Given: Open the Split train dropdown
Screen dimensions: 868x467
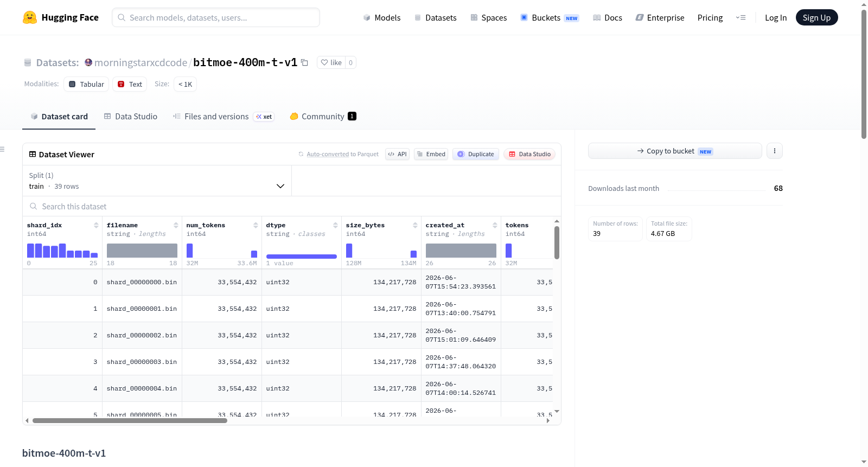Looking at the screenshot, I should click(x=157, y=181).
